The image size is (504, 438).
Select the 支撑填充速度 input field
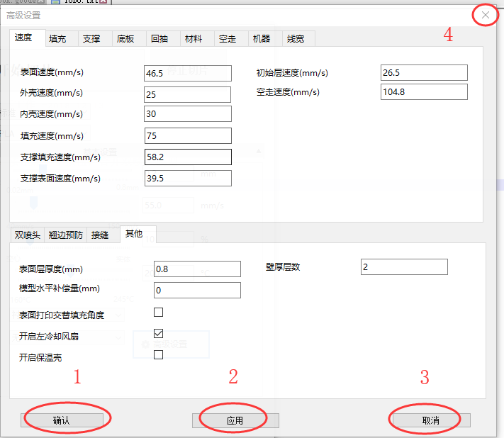coord(188,157)
